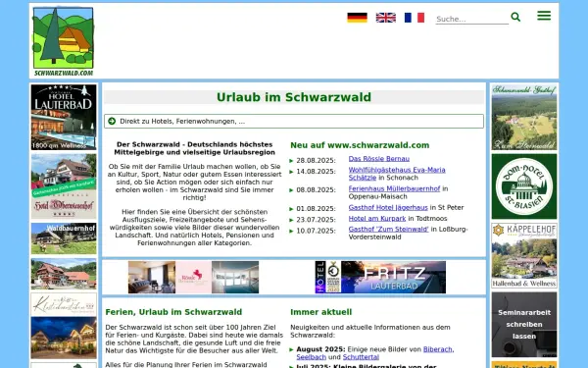Open the Hotel Albenwasenhof banner

point(64,186)
